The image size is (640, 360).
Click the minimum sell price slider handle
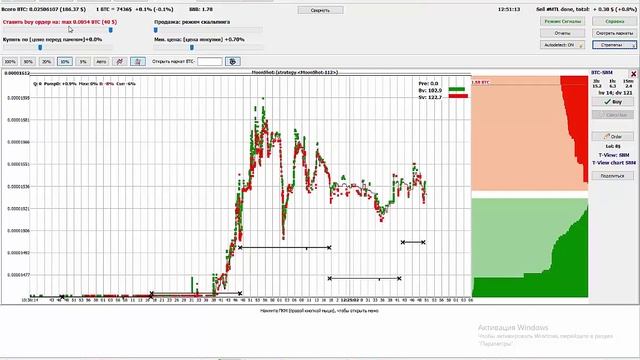(x=192, y=48)
